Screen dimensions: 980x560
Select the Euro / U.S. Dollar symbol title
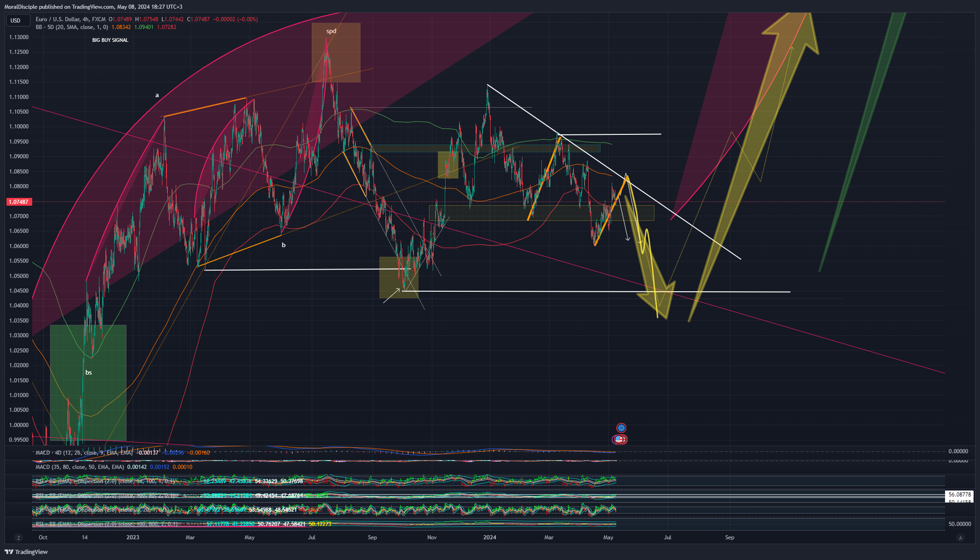click(70, 19)
